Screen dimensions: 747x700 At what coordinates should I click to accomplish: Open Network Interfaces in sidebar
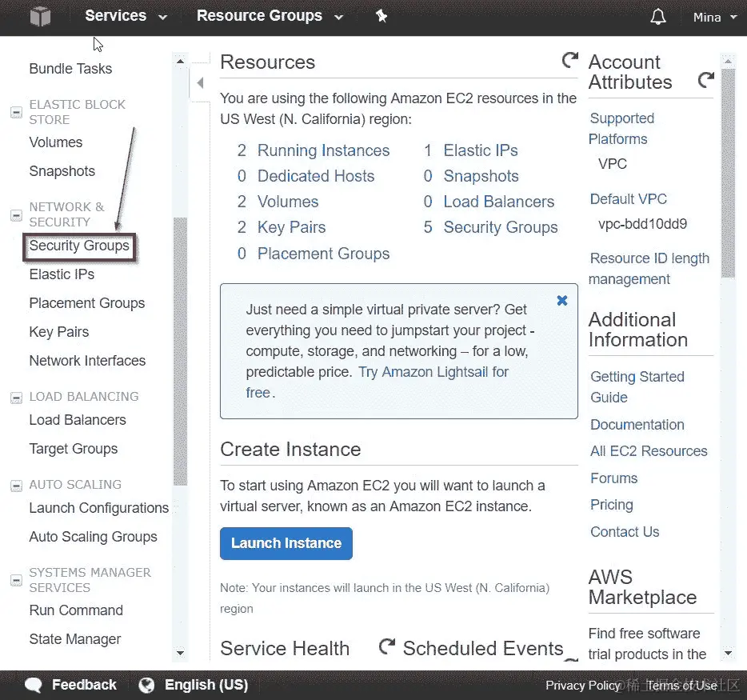point(87,361)
